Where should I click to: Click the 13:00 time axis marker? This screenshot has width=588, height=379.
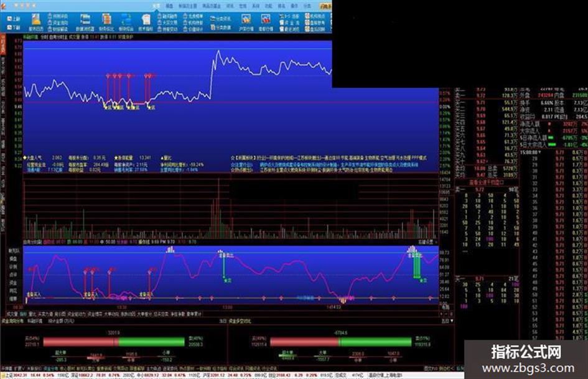pyautogui.click(x=227, y=307)
